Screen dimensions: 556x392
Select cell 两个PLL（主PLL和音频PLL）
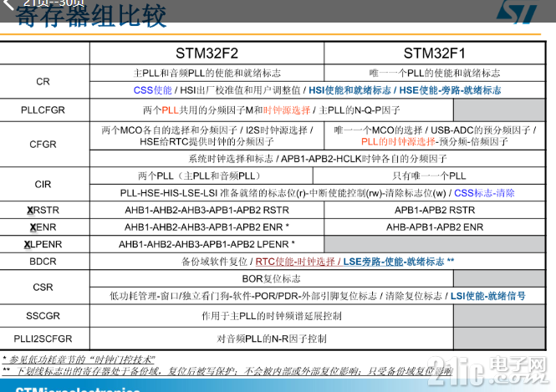coord(201,176)
